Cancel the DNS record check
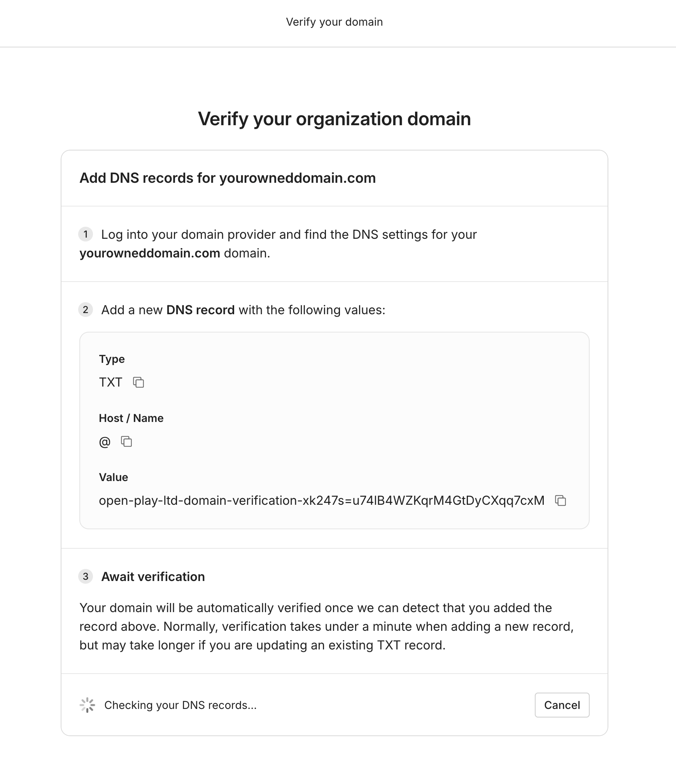The height and width of the screenshot is (784, 676). (x=562, y=705)
